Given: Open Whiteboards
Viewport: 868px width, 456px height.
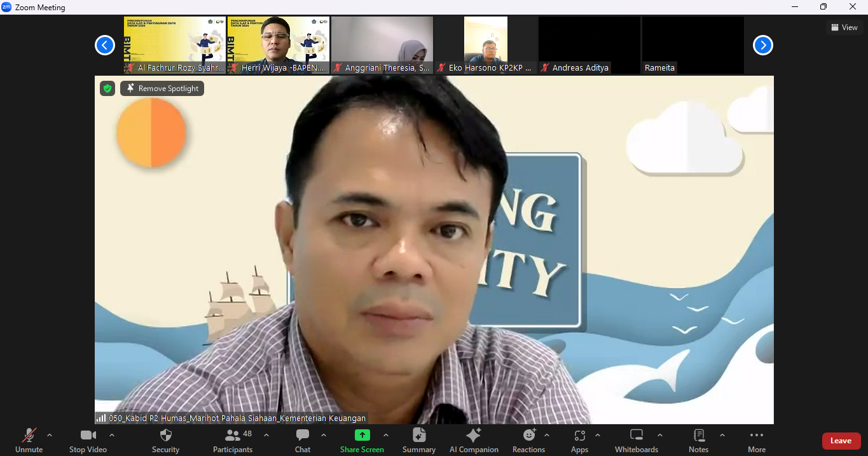Looking at the screenshot, I should pyautogui.click(x=637, y=441).
